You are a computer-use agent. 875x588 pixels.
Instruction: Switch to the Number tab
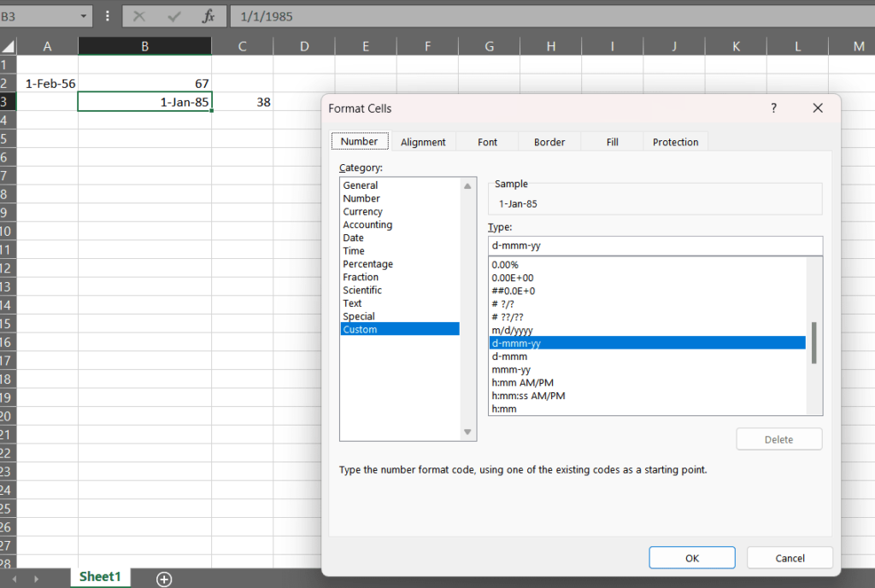click(360, 141)
